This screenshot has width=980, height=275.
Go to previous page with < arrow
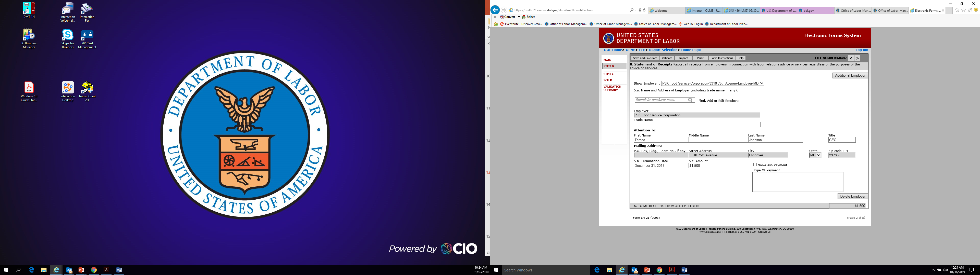[851, 58]
